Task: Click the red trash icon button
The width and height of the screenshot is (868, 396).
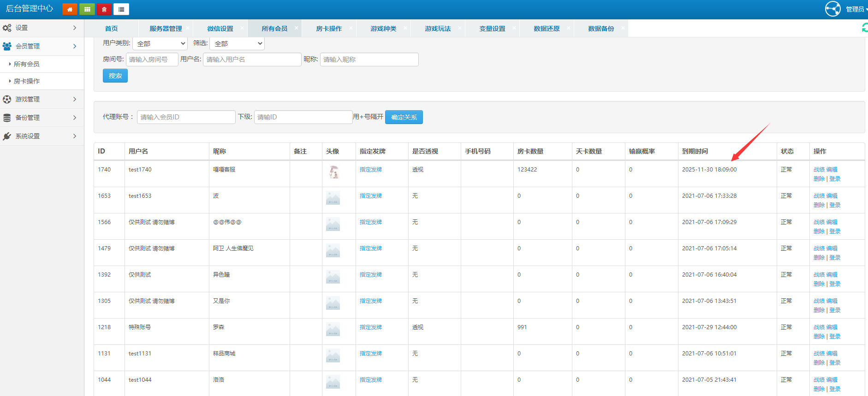Action: (104, 9)
